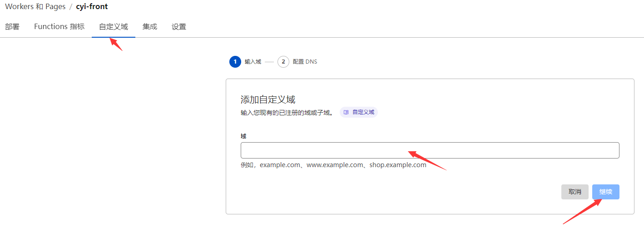Click the book icon in the 自定义域 badge
644x228 pixels.
tap(347, 112)
